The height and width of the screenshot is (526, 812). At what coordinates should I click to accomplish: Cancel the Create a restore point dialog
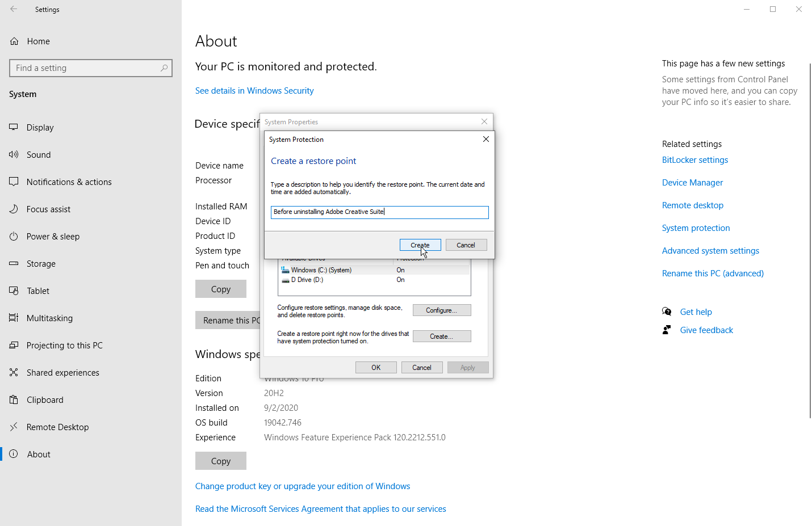pyautogui.click(x=466, y=245)
